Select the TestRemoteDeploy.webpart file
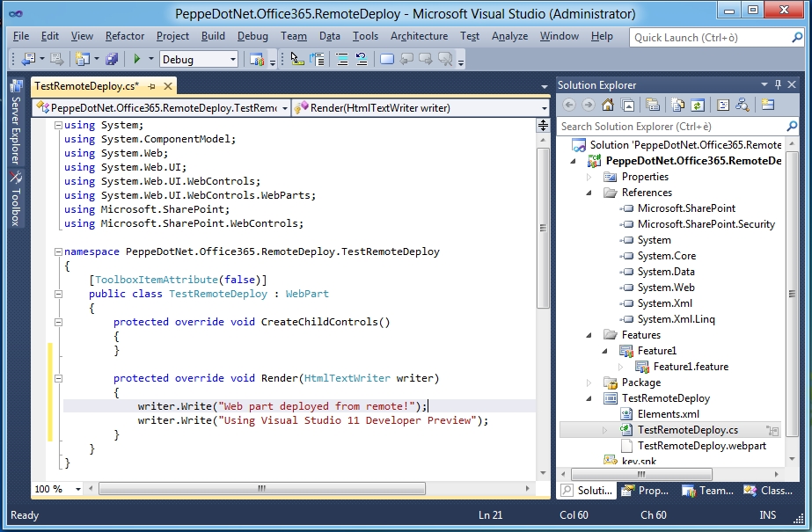 coord(702,446)
